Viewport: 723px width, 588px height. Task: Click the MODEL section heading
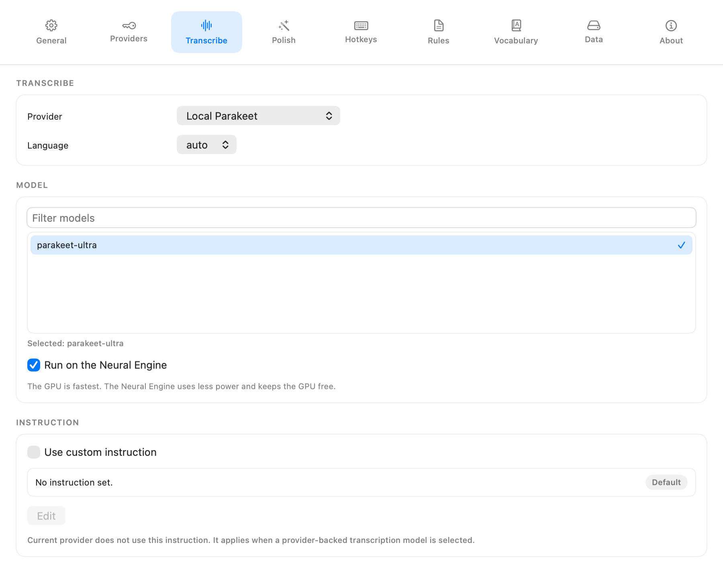pos(32,185)
